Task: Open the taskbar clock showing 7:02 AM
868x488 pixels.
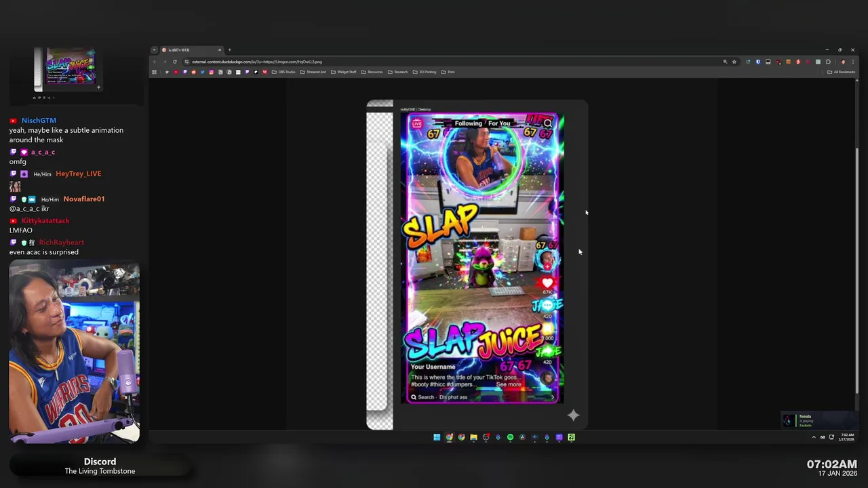Action: (x=848, y=437)
